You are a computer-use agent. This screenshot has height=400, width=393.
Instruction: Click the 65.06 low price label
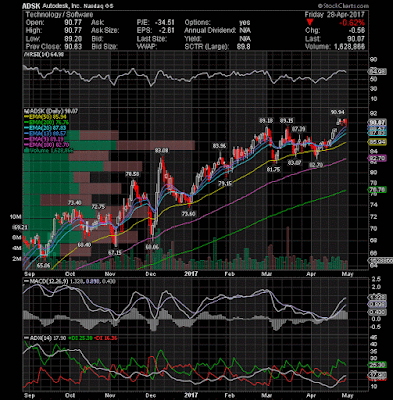[43, 265]
